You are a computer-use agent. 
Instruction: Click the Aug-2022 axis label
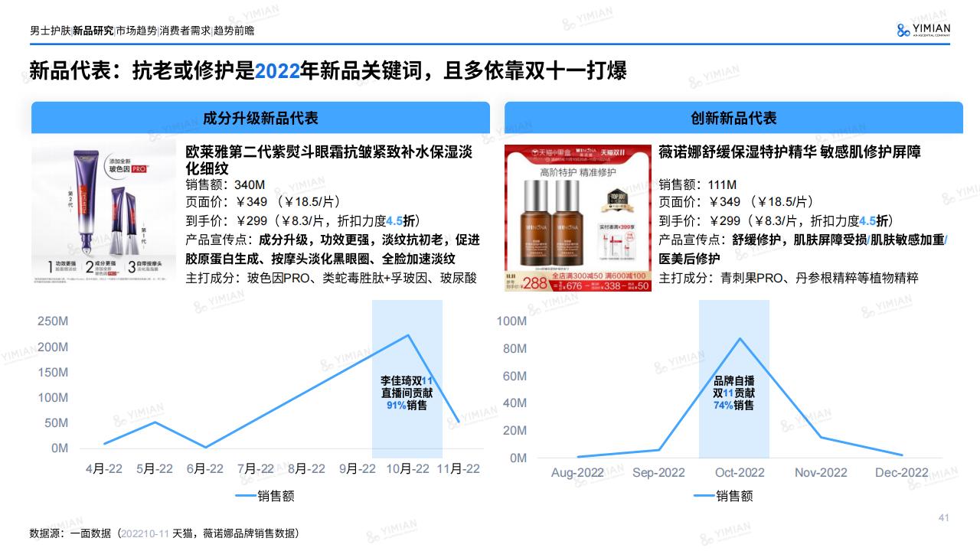point(577,472)
